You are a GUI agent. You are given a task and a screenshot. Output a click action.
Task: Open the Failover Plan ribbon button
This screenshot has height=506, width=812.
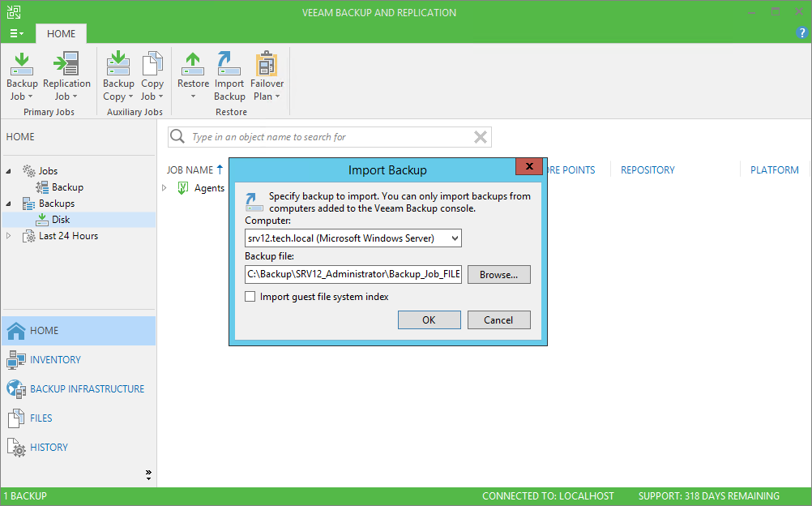pos(267,76)
